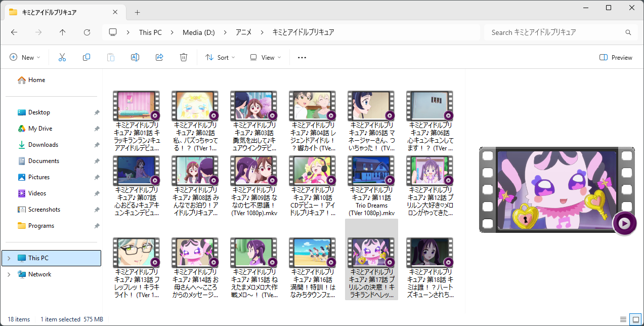Expand chevron before This PC in path

128,32
